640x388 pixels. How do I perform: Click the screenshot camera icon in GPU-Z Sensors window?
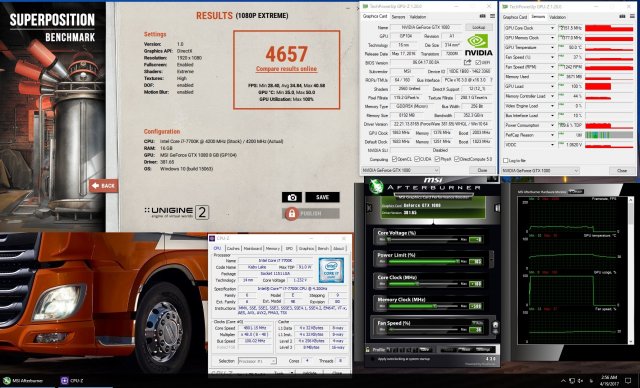point(622,17)
